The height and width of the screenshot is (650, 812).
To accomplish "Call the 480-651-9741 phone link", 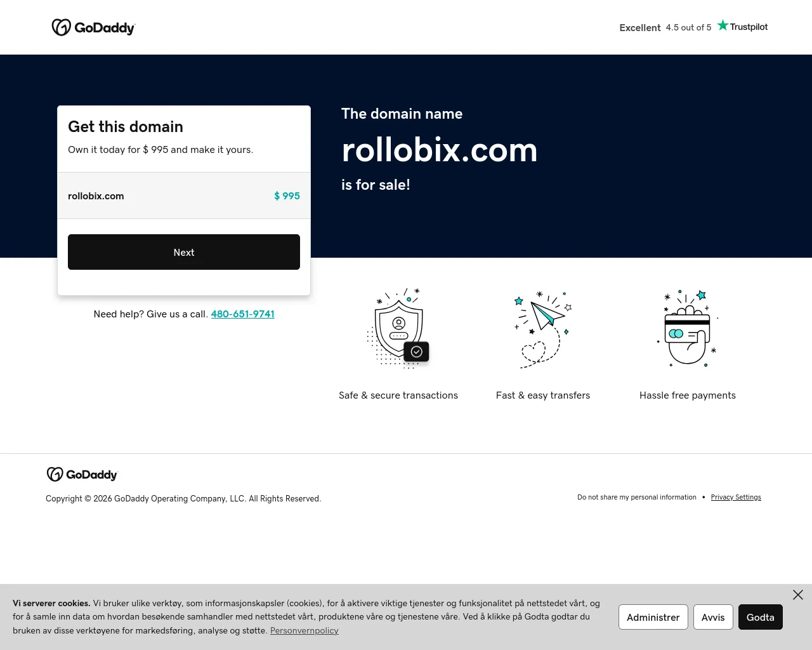I will pyautogui.click(x=243, y=314).
